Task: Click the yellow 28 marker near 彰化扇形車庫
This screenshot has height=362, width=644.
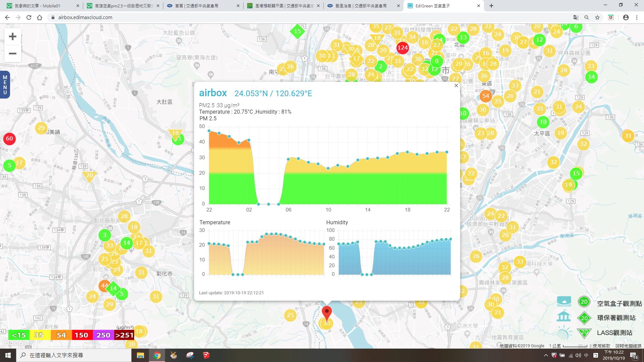Action: click(124, 216)
